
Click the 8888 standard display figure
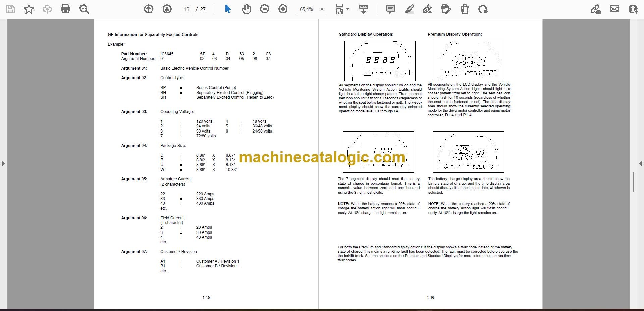(x=380, y=61)
